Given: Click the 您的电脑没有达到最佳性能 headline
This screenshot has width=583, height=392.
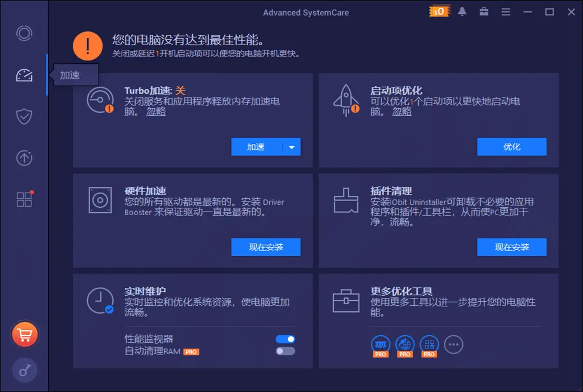Looking at the screenshot, I should pos(188,40).
